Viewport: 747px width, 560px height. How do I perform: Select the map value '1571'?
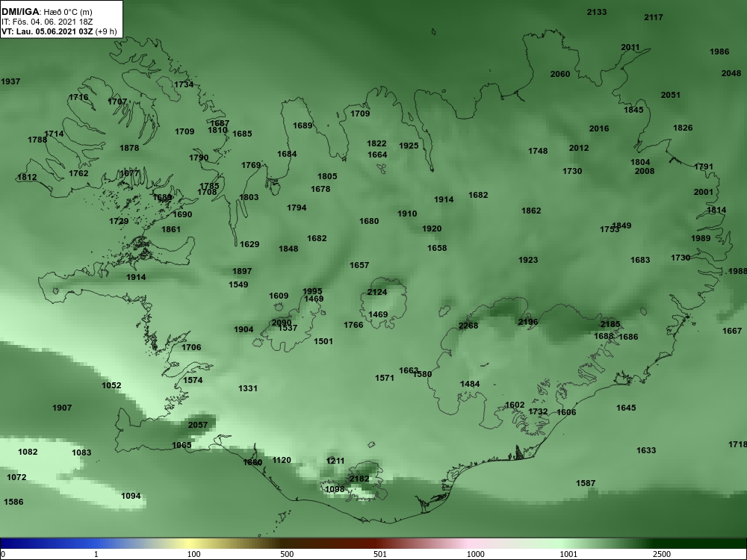(x=384, y=378)
